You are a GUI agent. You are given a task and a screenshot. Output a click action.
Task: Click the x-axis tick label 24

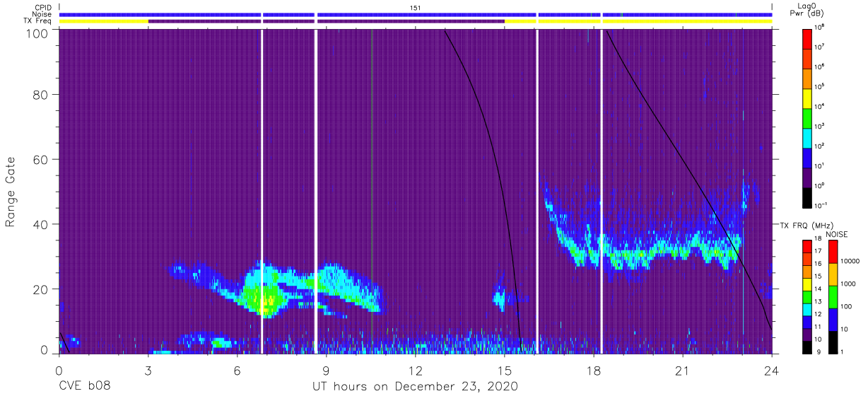(772, 370)
